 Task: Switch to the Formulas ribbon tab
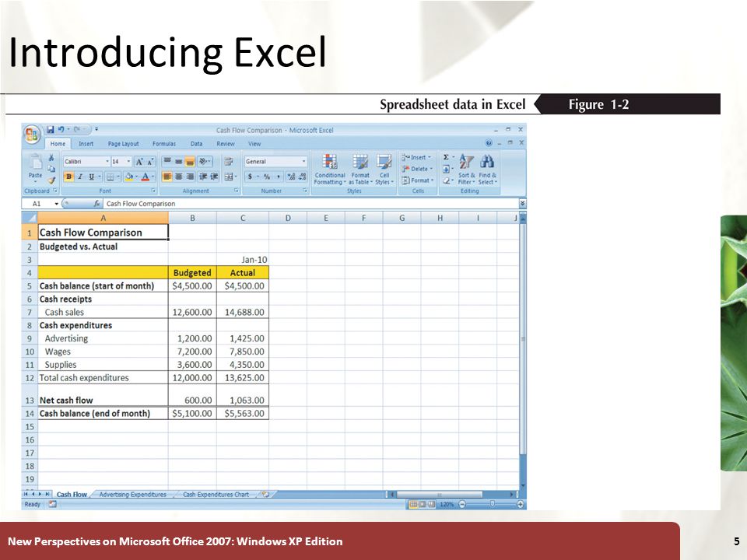(164, 144)
